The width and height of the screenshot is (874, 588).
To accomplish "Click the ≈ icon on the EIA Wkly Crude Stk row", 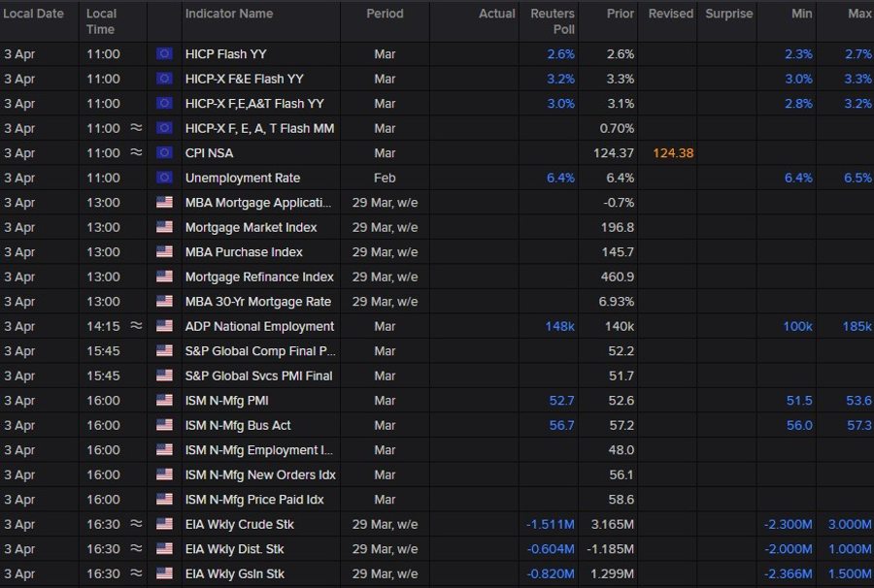I will coord(138,524).
